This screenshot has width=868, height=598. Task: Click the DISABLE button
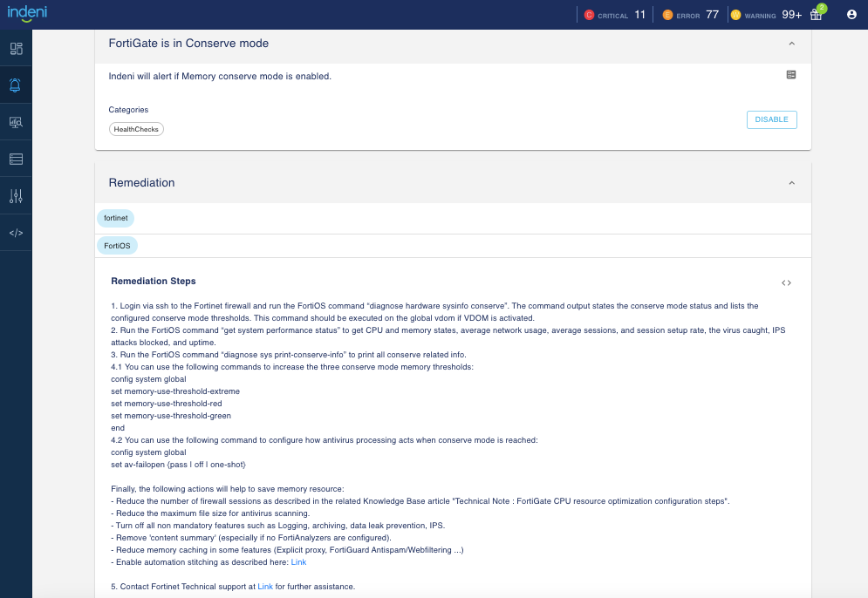(x=772, y=119)
